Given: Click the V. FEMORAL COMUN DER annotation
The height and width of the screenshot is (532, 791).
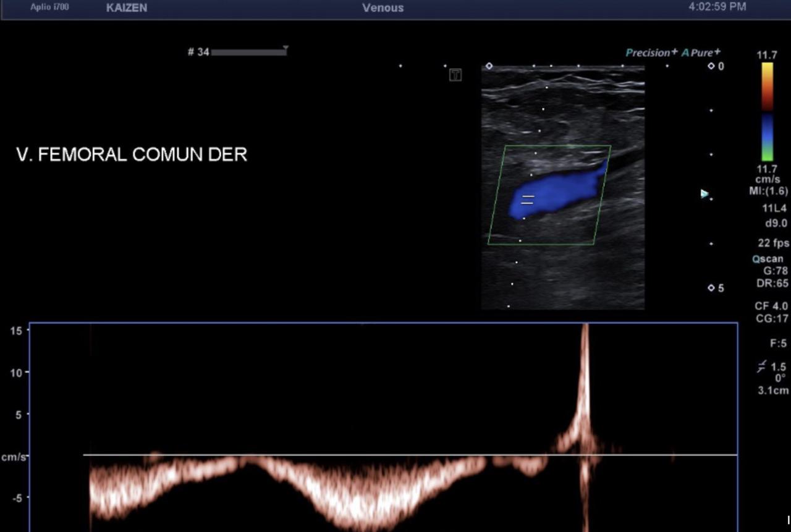Looking at the screenshot, I should 132,154.
